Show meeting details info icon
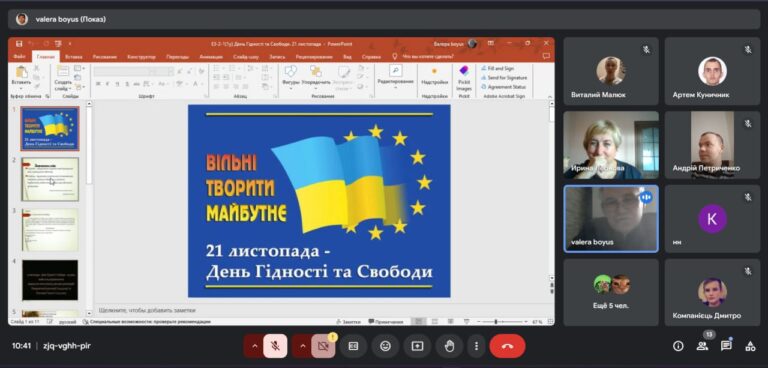The height and width of the screenshot is (368, 768). point(678,346)
